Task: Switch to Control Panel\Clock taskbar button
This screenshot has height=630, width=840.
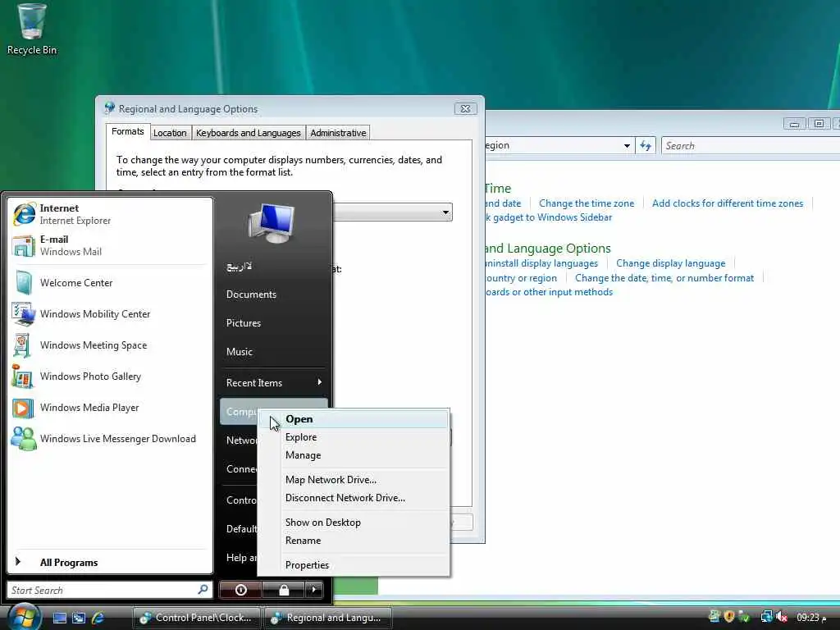Action: (x=196, y=618)
